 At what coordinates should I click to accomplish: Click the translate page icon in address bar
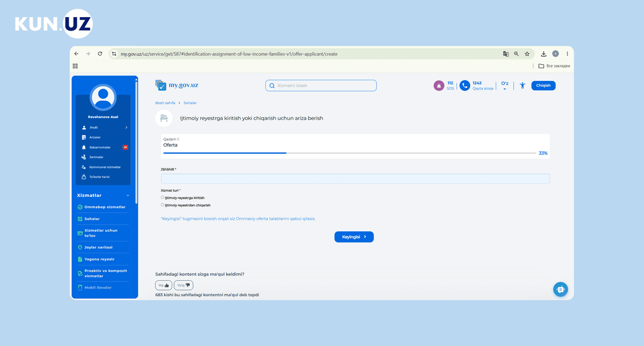[x=506, y=54]
